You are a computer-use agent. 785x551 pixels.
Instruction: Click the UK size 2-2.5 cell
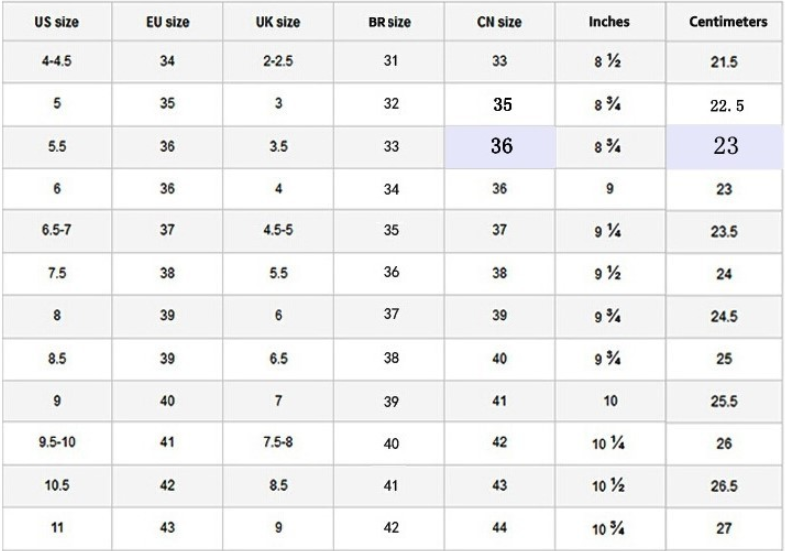click(x=278, y=61)
